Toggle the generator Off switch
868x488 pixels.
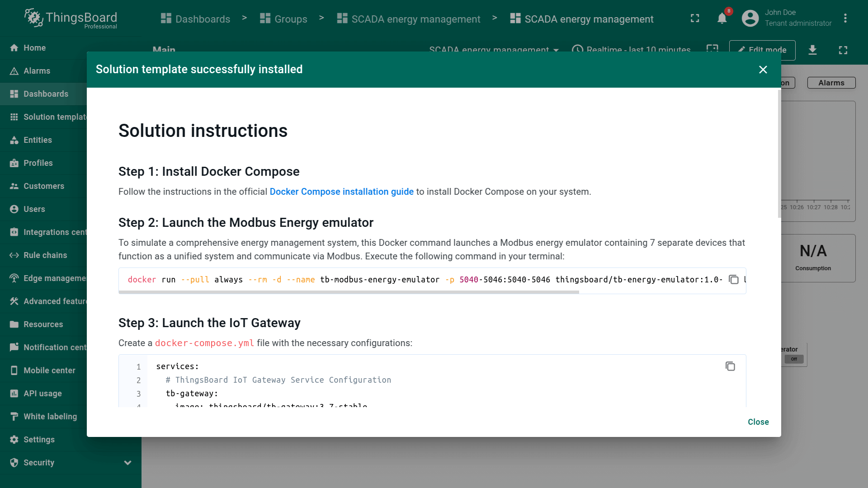794,359
